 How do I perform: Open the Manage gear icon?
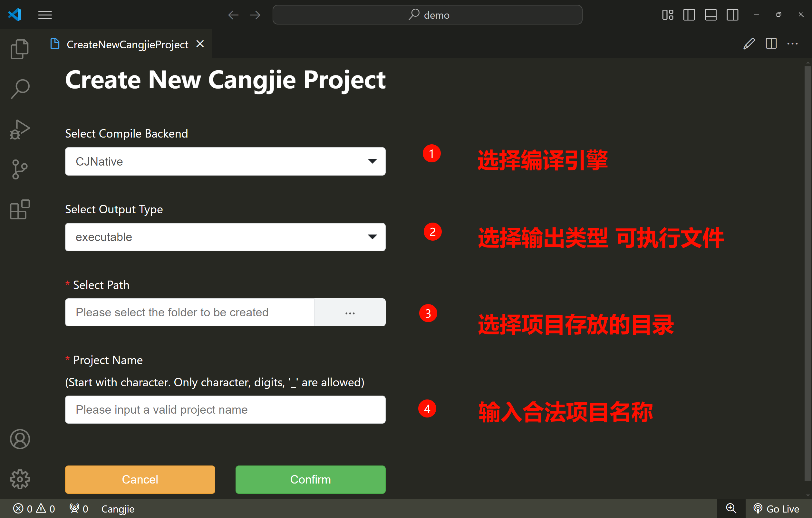point(20,479)
